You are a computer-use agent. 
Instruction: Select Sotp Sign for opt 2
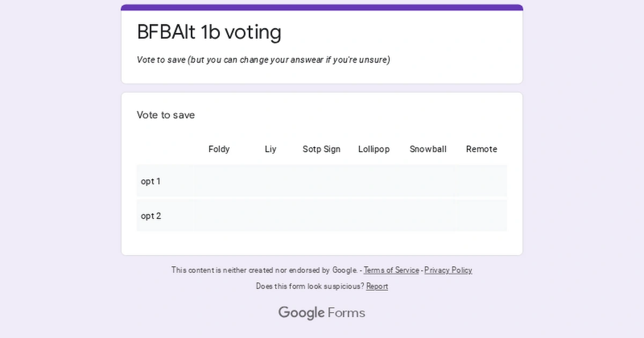tap(321, 216)
